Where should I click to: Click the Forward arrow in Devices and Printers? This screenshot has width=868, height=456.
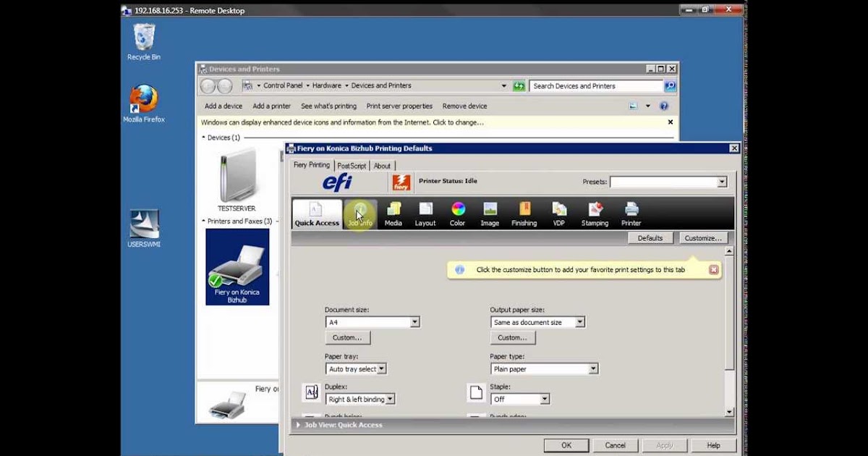(224, 86)
